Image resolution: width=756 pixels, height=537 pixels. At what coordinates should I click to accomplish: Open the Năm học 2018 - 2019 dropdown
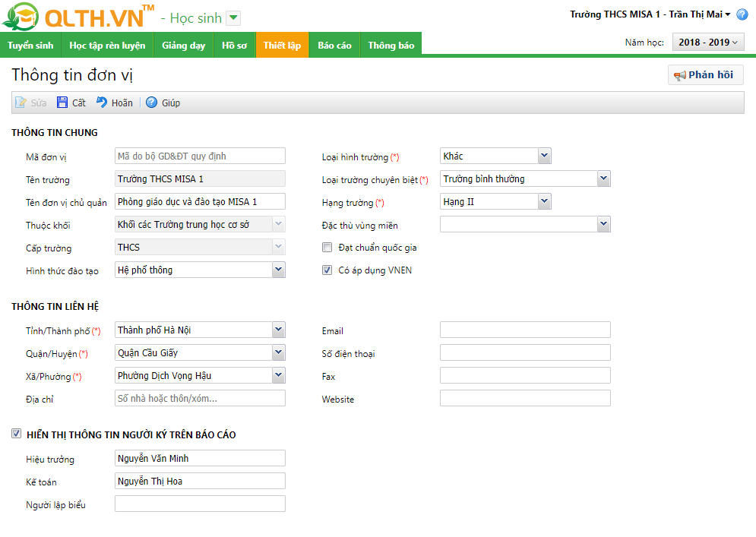point(708,43)
